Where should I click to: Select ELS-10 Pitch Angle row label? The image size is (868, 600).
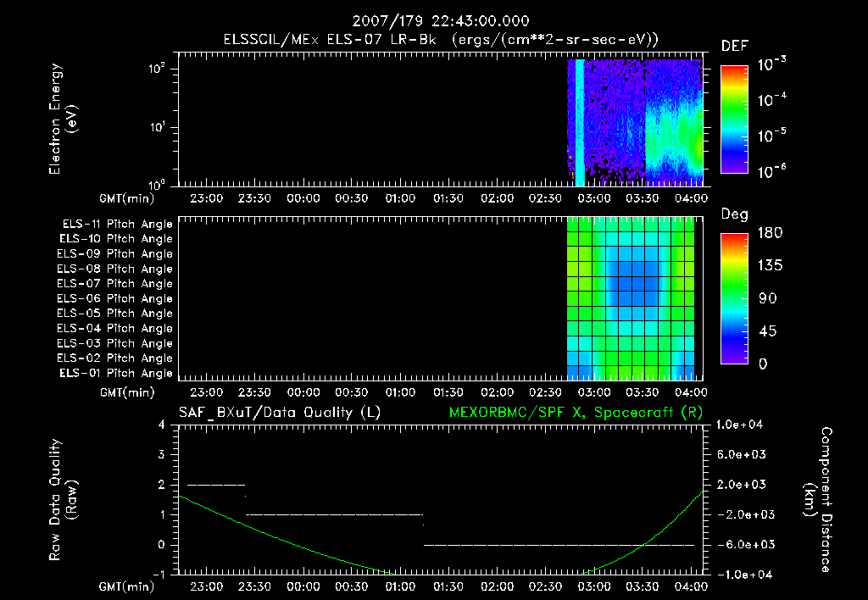pos(116,239)
